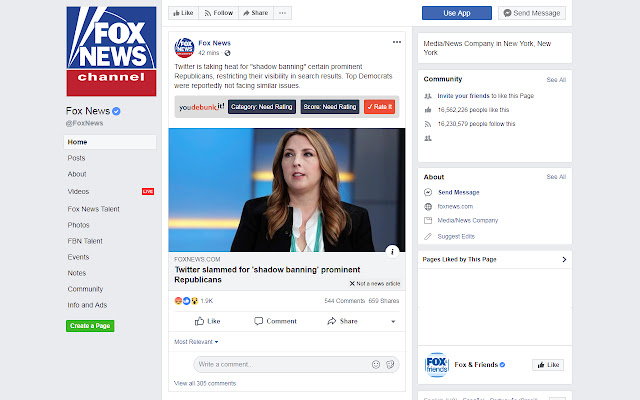This screenshot has width=640, height=400.
Task: Click Suggest Edits link
Action: pos(456,236)
